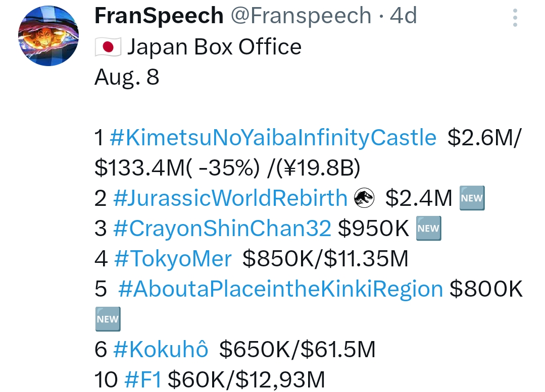Open the tweet's three-dot more options menu

[x=515, y=18]
